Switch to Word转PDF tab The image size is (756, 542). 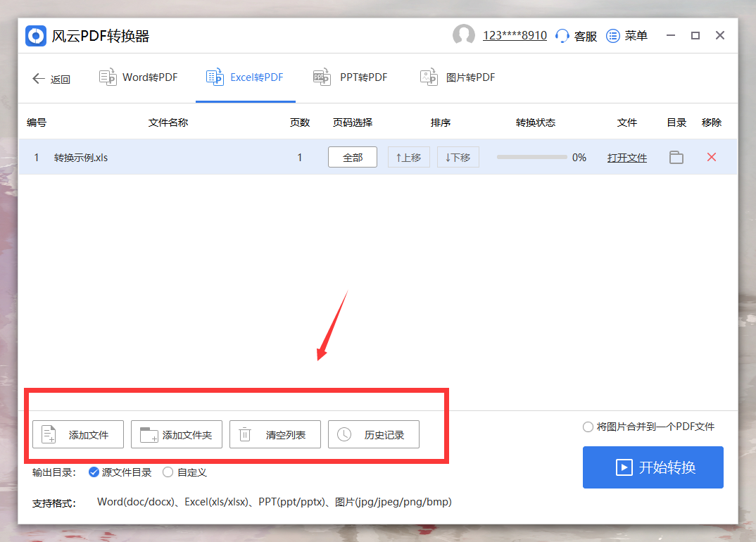pos(139,77)
